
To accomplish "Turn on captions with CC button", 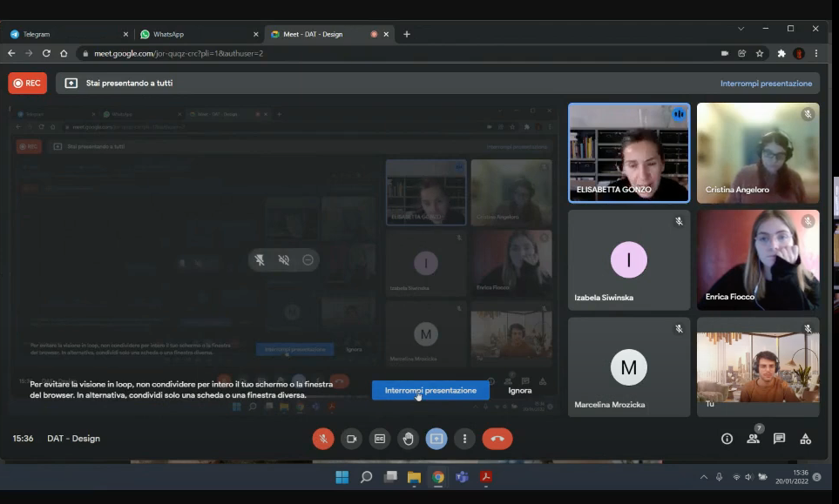I will [x=379, y=439].
